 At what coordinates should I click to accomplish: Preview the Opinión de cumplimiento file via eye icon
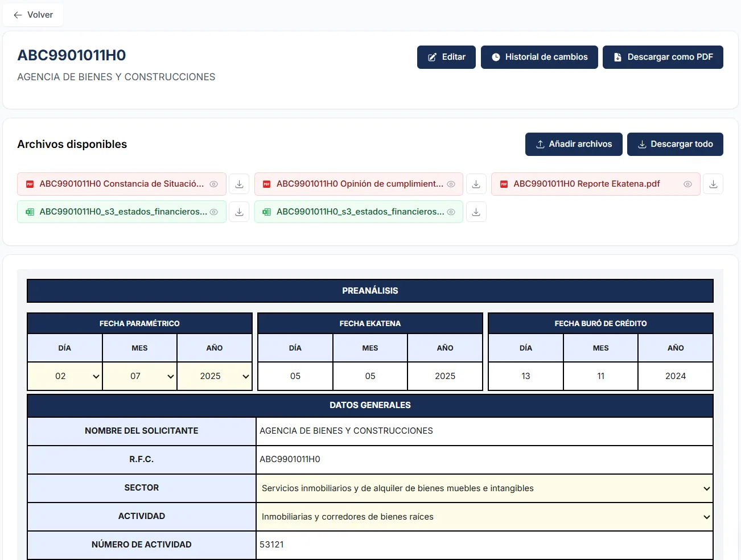point(451,184)
